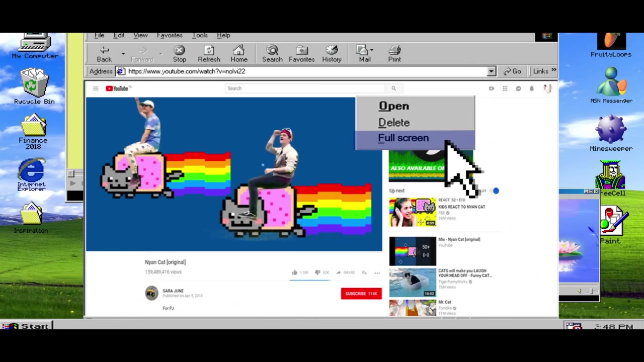Click the Go button
644x362 pixels.
pos(512,71)
